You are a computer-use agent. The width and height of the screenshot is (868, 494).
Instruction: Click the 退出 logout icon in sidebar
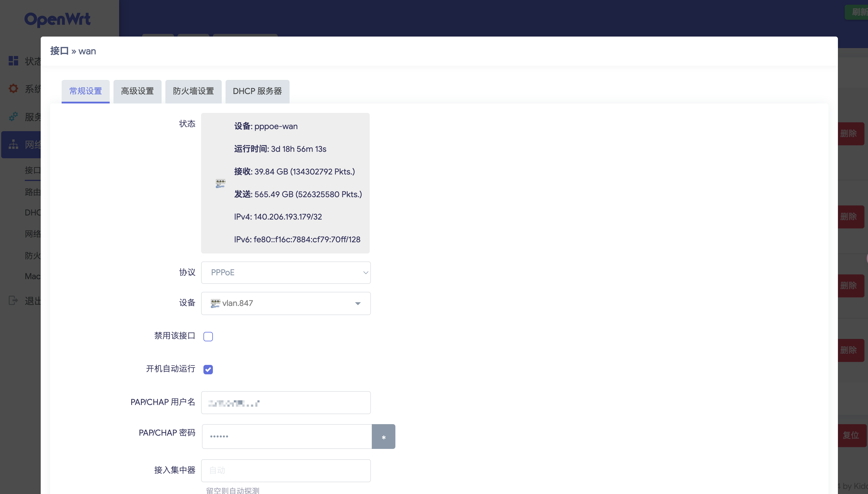pyautogui.click(x=13, y=300)
